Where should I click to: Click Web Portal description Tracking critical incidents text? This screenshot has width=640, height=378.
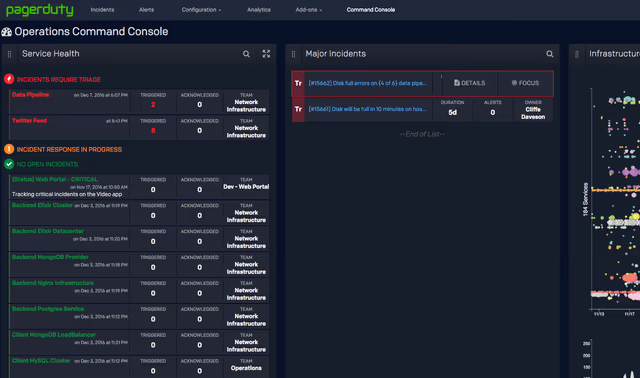pyautogui.click(x=67, y=194)
